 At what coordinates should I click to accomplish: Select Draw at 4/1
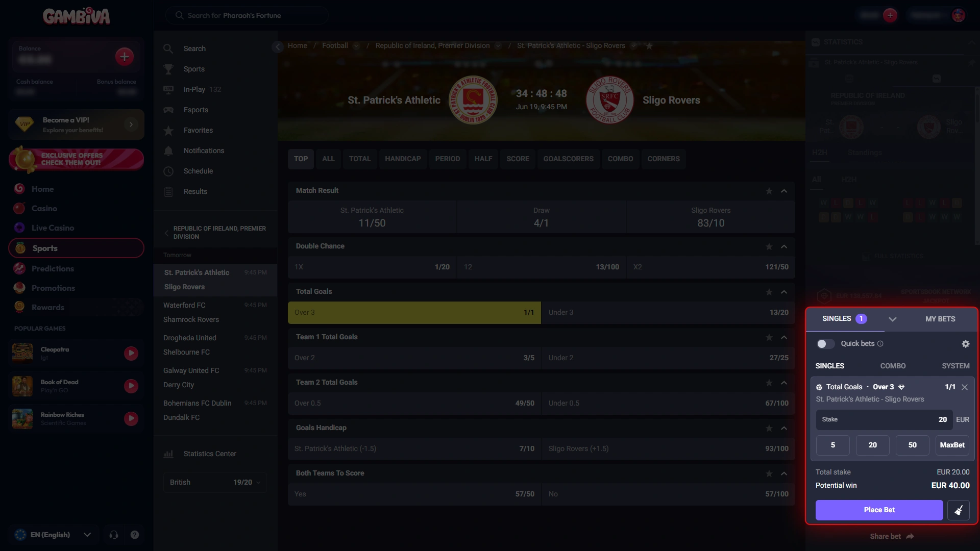pos(541,217)
